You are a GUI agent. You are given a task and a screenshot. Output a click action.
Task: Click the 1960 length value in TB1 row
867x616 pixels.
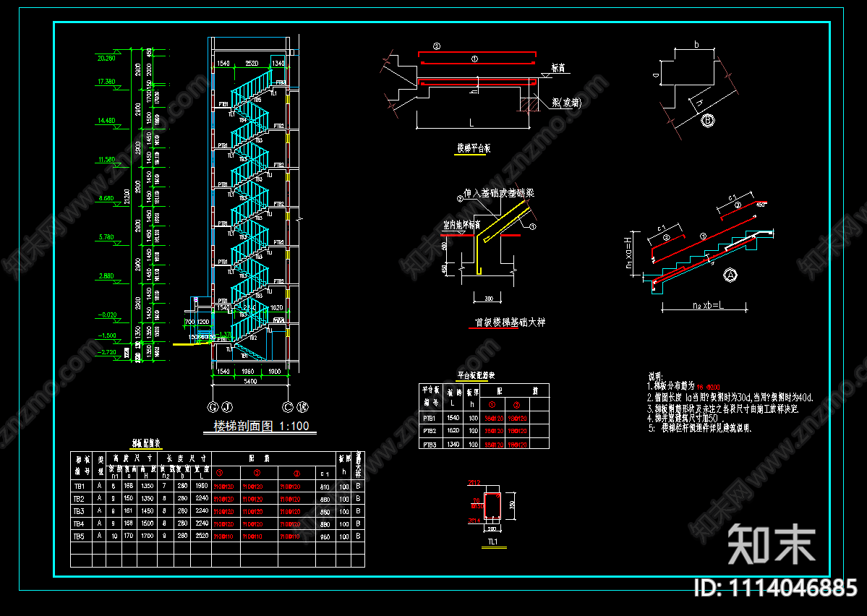point(202,486)
